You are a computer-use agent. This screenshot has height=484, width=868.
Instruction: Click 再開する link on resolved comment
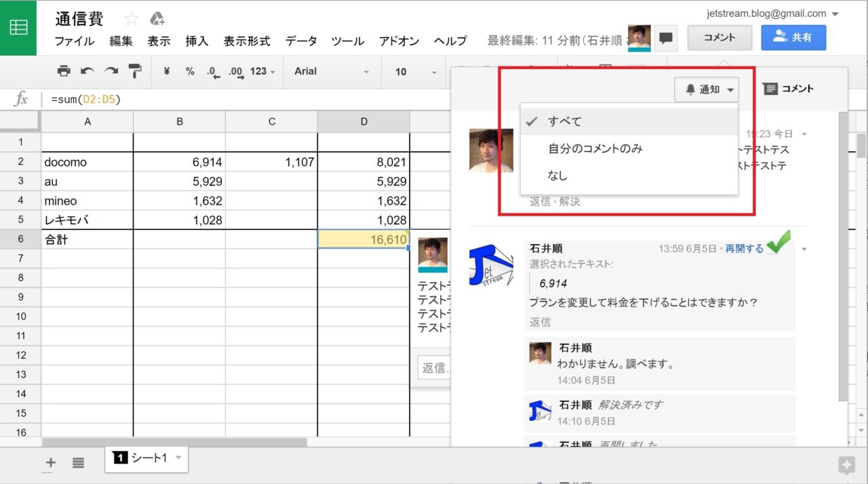pos(744,249)
